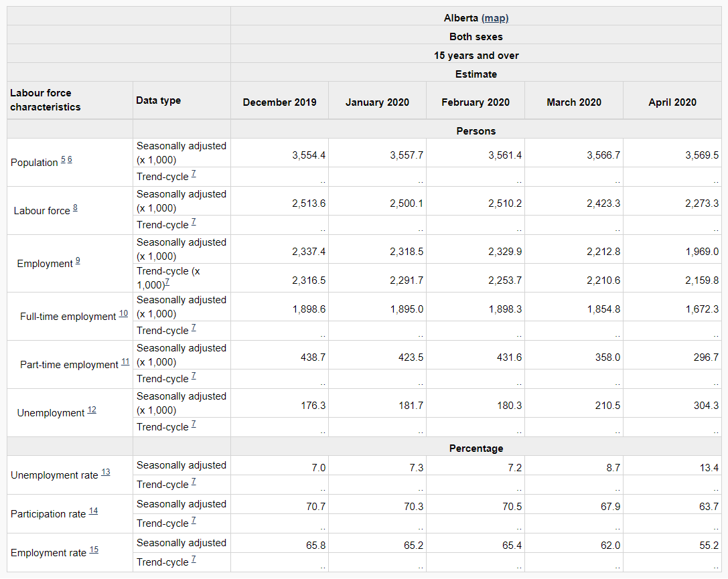Select Participation rate value 70.7

(x=315, y=507)
